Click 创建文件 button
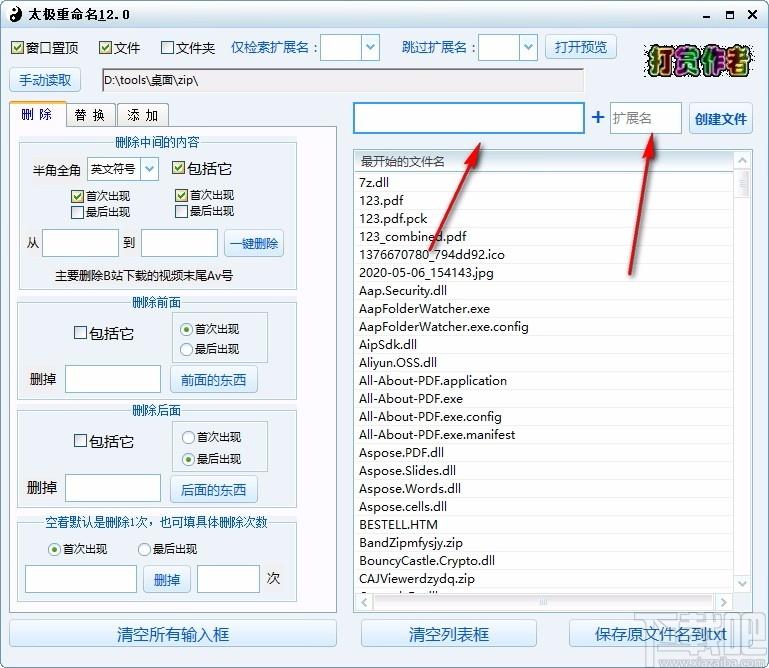 (720, 118)
